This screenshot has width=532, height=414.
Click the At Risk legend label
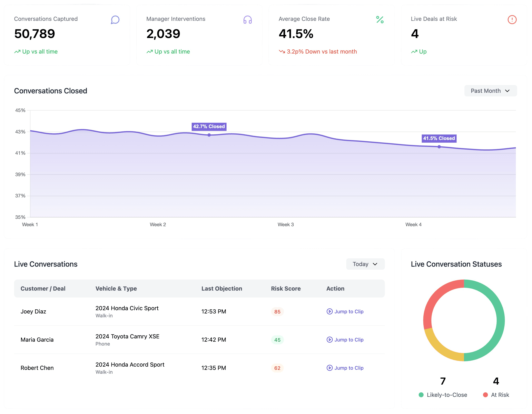(500, 395)
